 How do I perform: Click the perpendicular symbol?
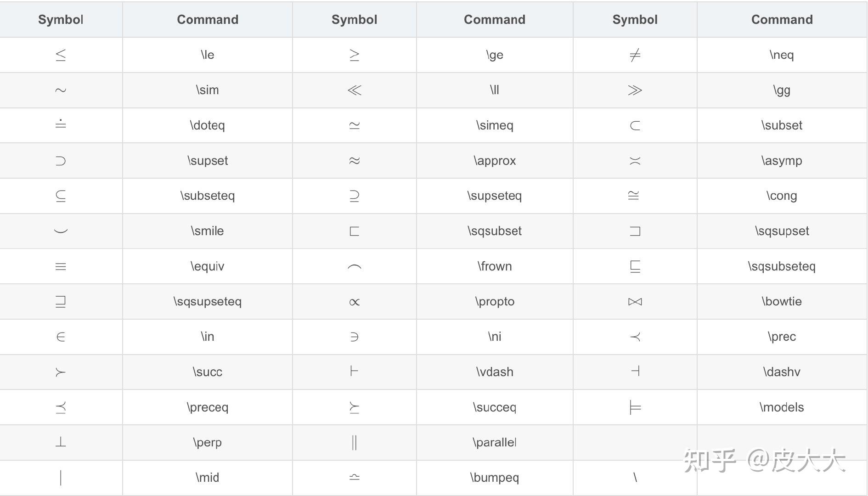point(61,442)
